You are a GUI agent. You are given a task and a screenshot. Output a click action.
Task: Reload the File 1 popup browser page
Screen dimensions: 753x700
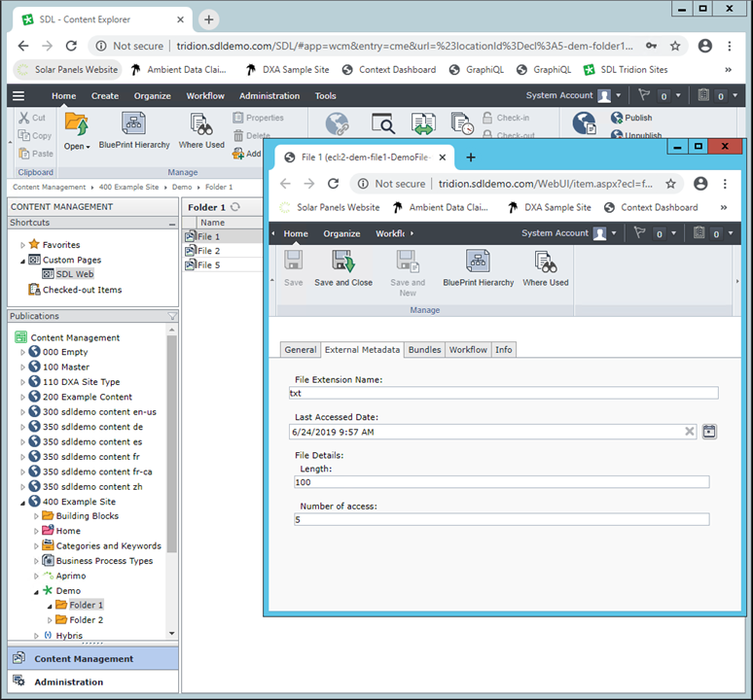pyautogui.click(x=333, y=184)
